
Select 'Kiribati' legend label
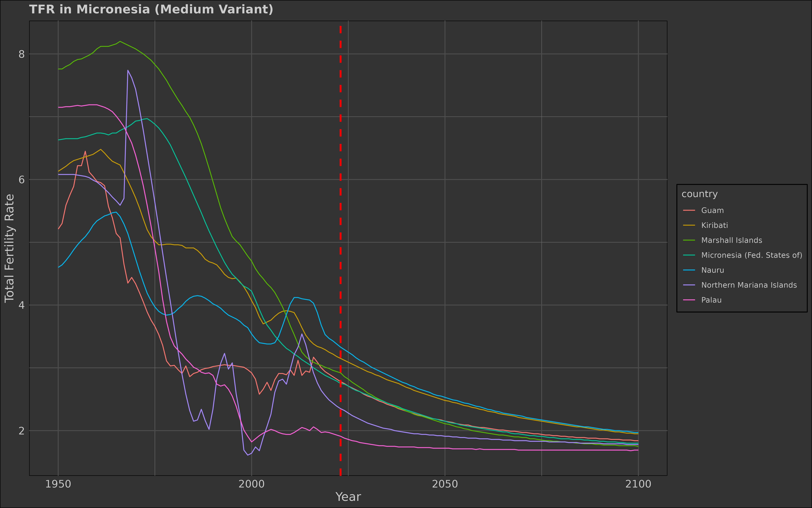coord(715,225)
